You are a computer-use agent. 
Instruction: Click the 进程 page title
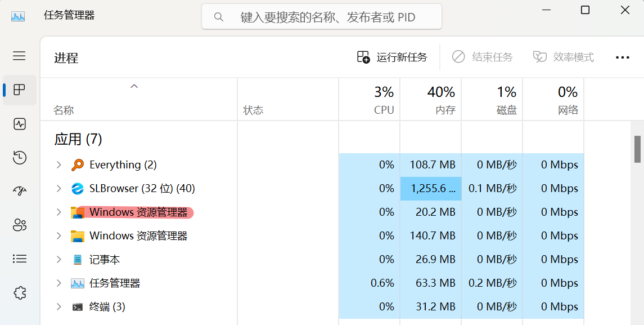pos(66,58)
